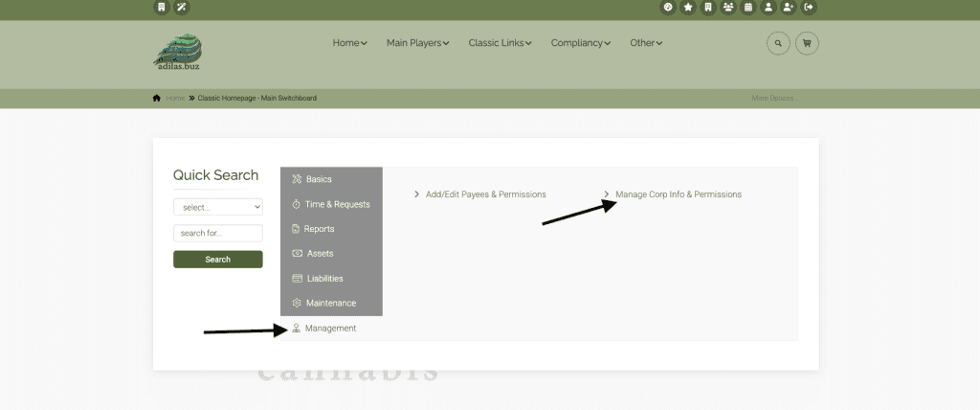Open the user group icon
This screenshot has height=410, width=980.
pos(728,8)
